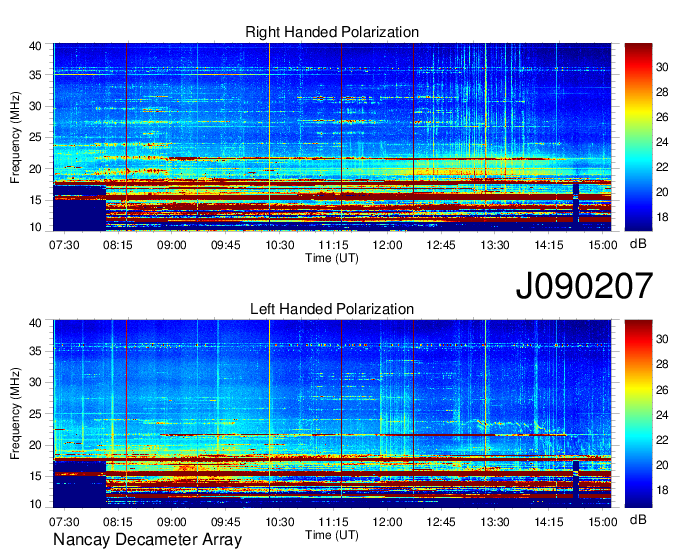680x552 pixels.
Task: Click the 09:00 time tick of Right Handed plot
Action: tap(171, 245)
